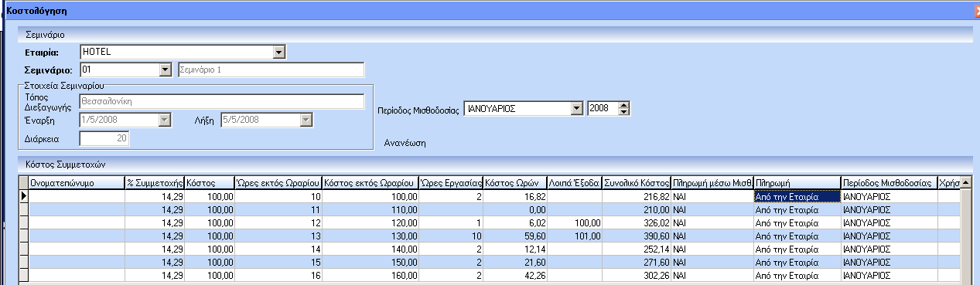Open the Λήξη date dropdown
Viewport: 980px width, 285px height.
(x=306, y=120)
